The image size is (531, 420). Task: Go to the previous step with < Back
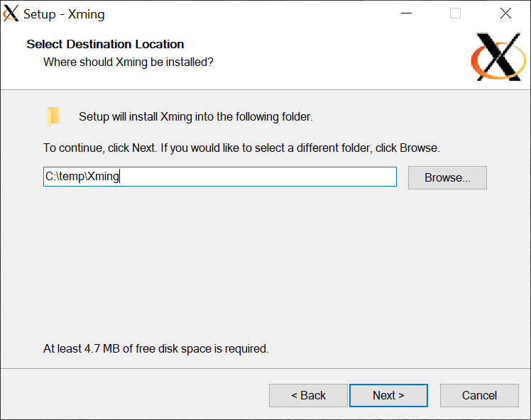click(x=308, y=395)
